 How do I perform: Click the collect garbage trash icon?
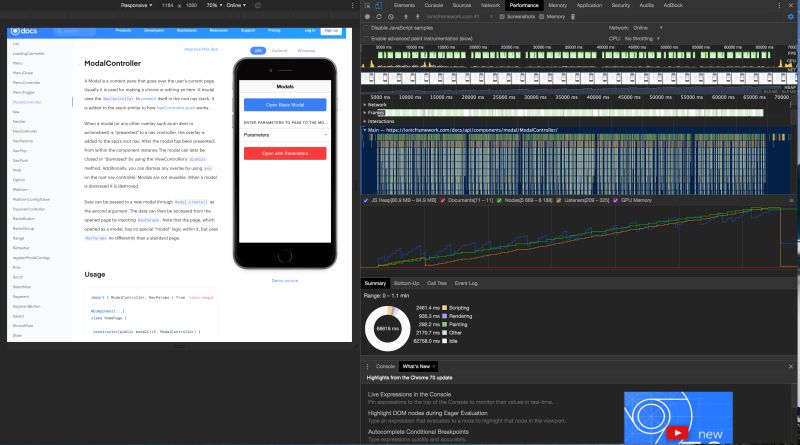[573, 16]
